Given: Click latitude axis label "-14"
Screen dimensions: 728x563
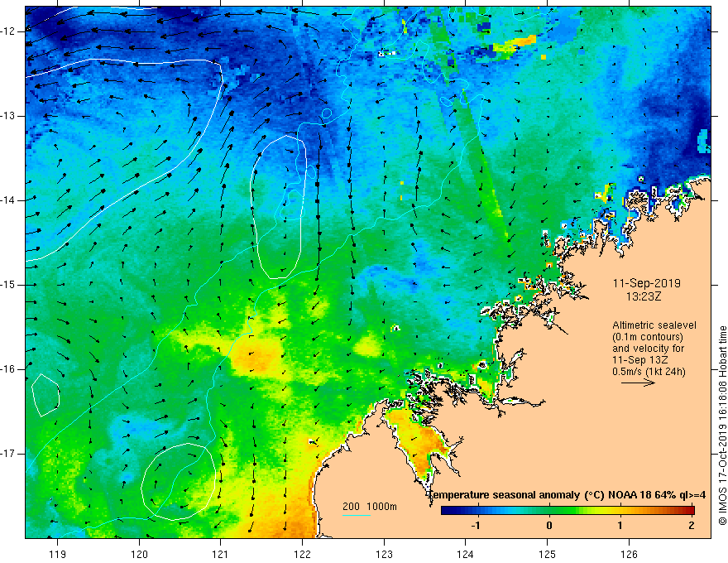Looking at the screenshot, I should [x=8, y=200].
